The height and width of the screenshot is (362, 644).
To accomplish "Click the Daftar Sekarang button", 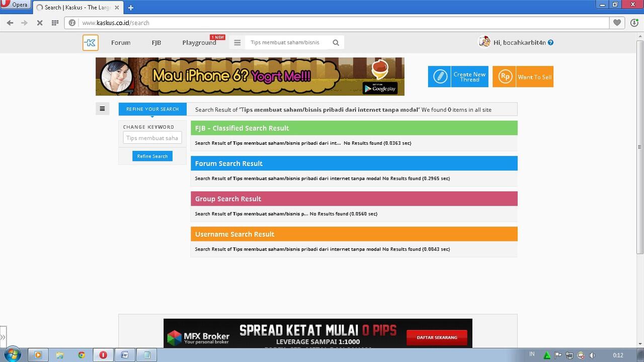I will (437, 337).
